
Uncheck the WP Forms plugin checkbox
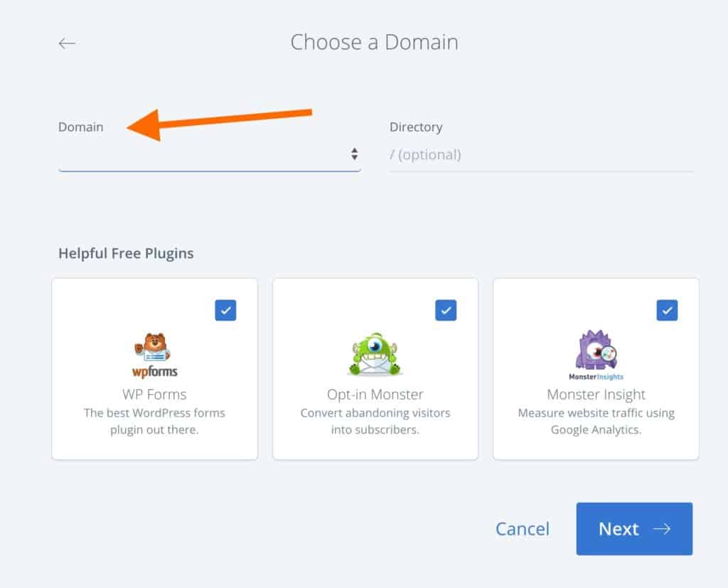pyautogui.click(x=225, y=310)
